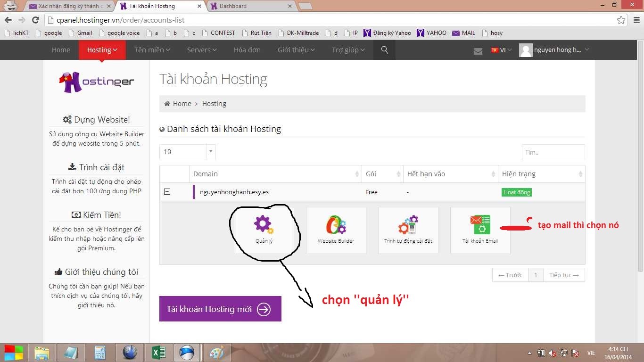The image size is (644, 362).
Task: Open Paint from taskbar
Action: point(217,352)
